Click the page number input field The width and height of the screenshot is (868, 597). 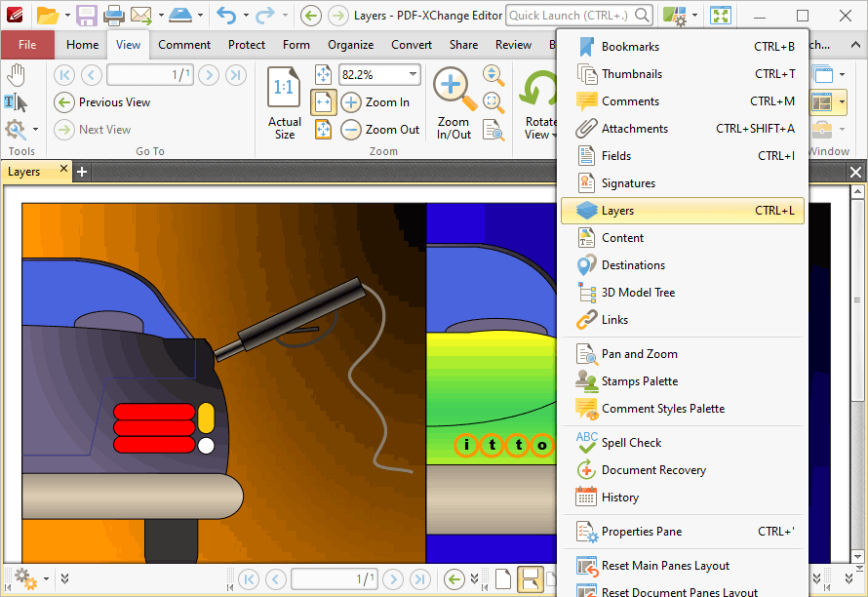coord(149,74)
